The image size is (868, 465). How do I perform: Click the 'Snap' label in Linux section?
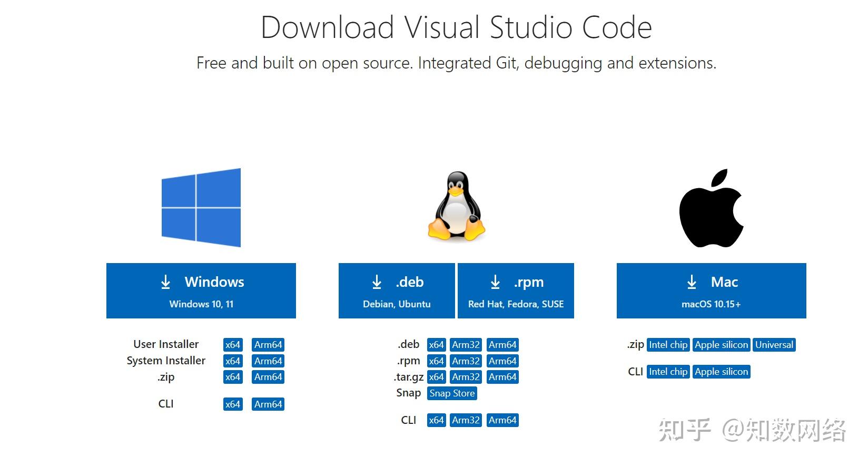(x=409, y=393)
